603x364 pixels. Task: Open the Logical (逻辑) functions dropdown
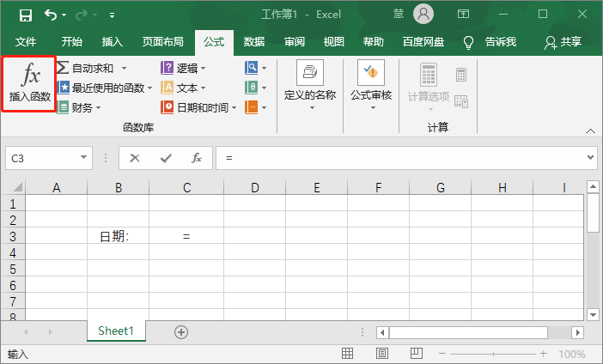pos(186,68)
